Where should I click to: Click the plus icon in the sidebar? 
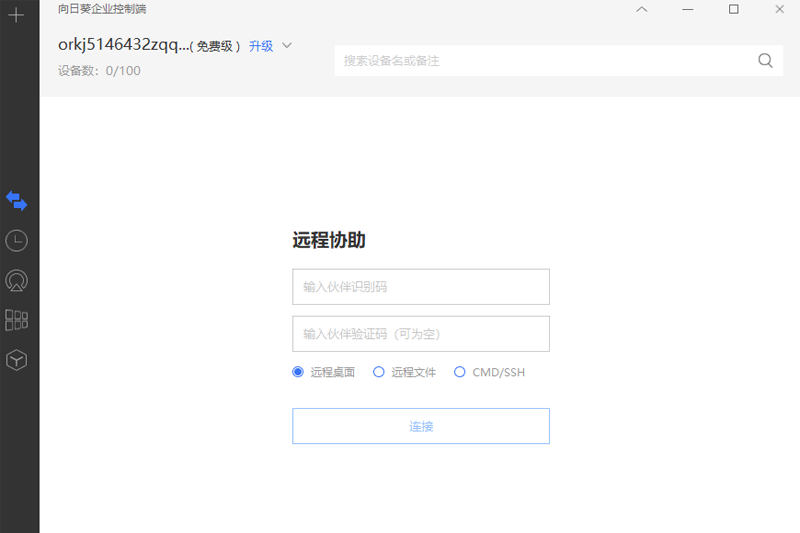pyautogui.click(x=16, y=16)
